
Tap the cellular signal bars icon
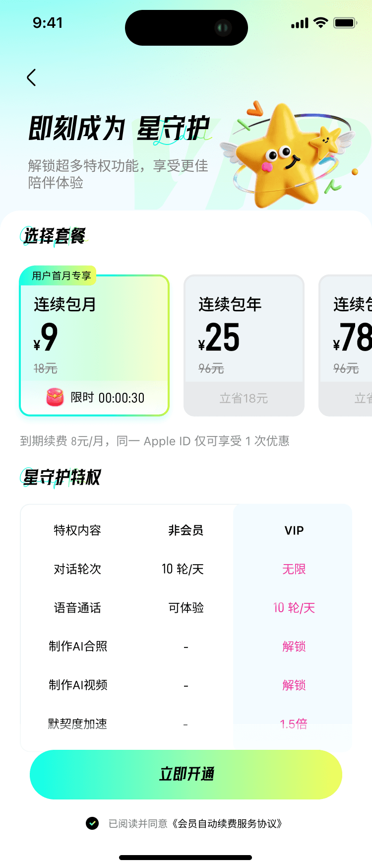(x=298, y=22)
